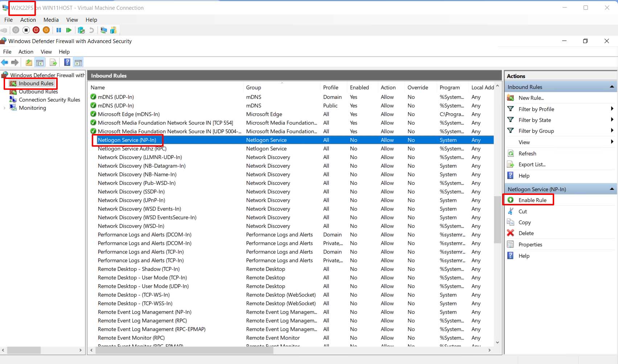Select the Network Discovery (UPnP-In) rule
618x364 pixels.
132,200
